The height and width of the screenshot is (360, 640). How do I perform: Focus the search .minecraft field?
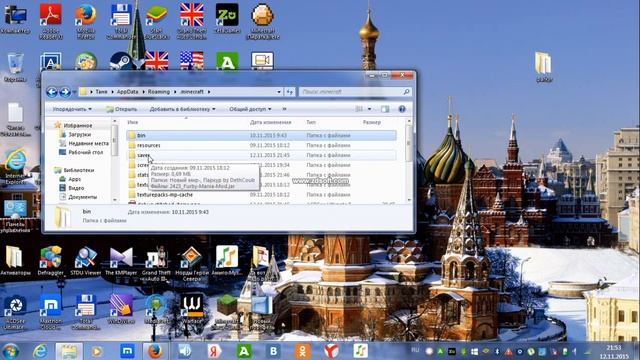coord(354,92)
